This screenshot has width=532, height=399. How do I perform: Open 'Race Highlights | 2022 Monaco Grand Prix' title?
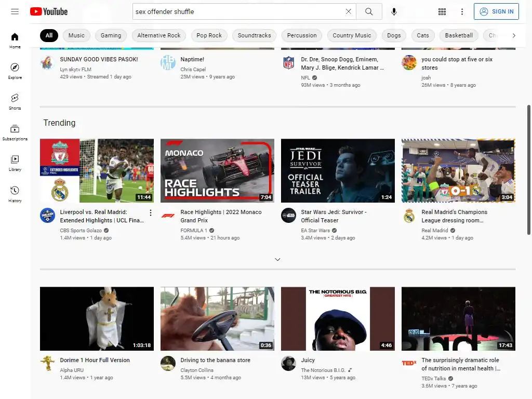[x=221, y=216]
